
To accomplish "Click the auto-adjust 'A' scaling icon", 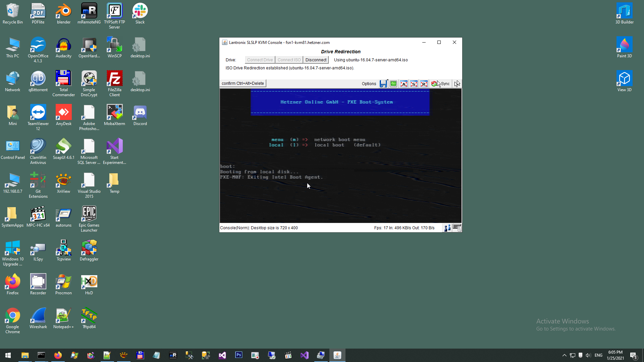I will (404, 84).
